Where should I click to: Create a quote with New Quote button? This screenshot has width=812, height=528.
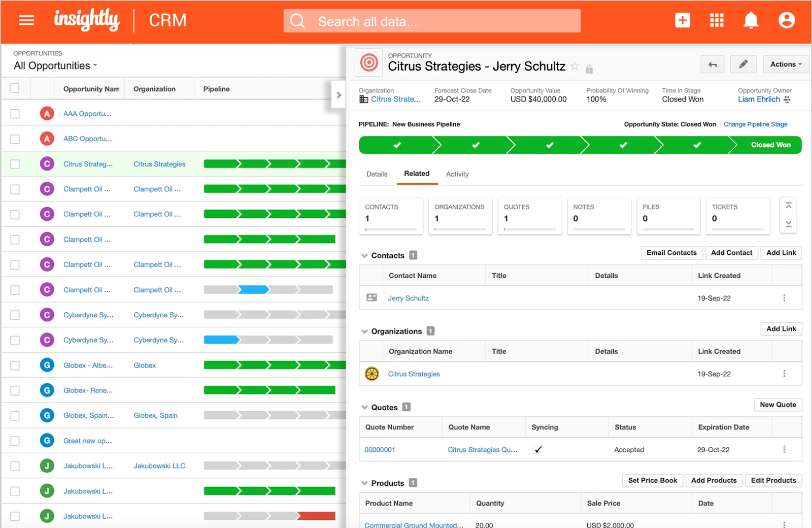tap(778, 405)
